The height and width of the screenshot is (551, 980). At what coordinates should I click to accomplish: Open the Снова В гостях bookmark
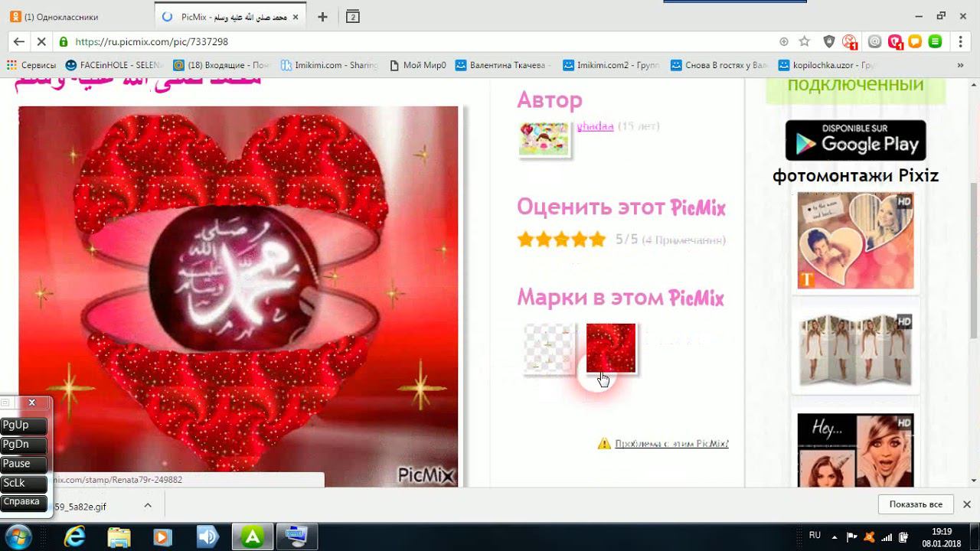719,65
